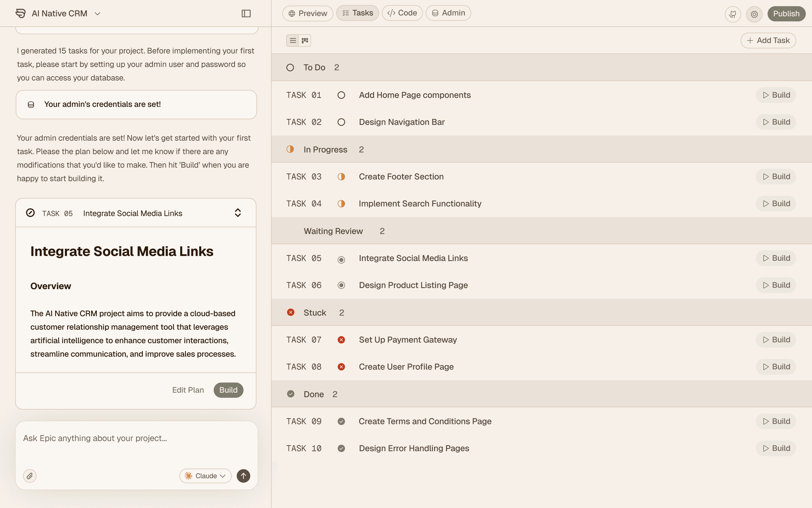
Task: Open project settings gear icon
Action: tap(754, 14)
